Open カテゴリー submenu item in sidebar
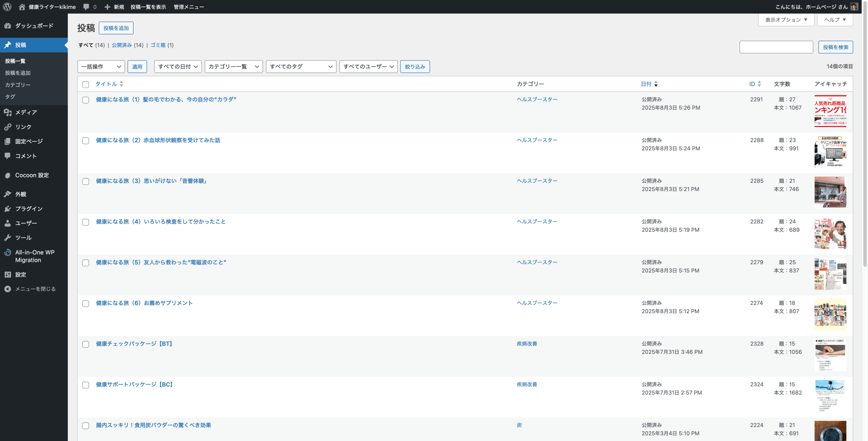This screenshot has width=868, height=441. (18, 85)
